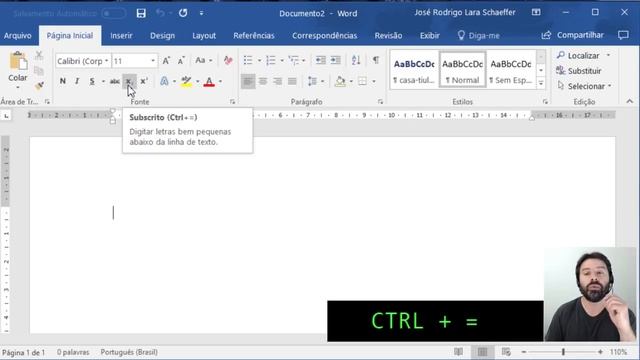
Task: Click the numbered list icon
Action: click(271, 60)
